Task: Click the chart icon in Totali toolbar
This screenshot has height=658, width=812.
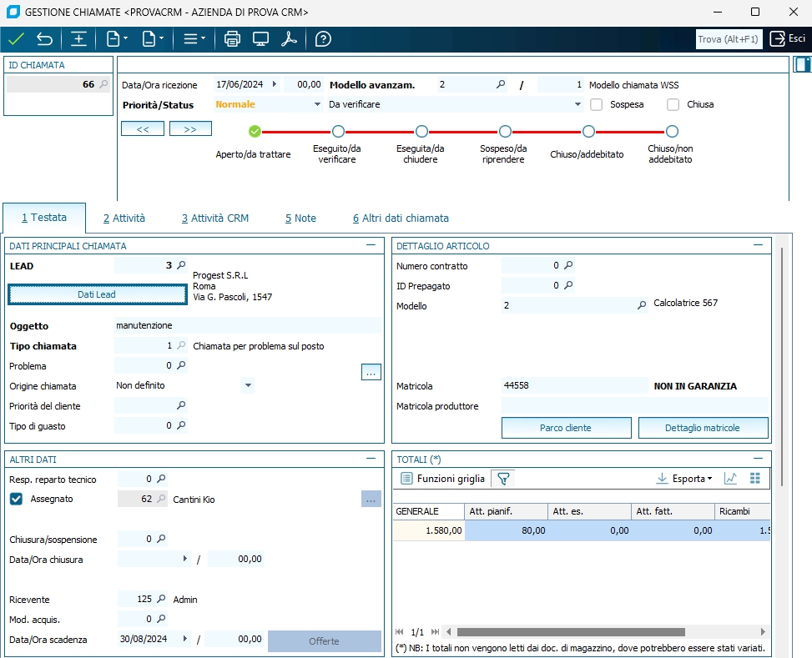Action: point(731,479)
